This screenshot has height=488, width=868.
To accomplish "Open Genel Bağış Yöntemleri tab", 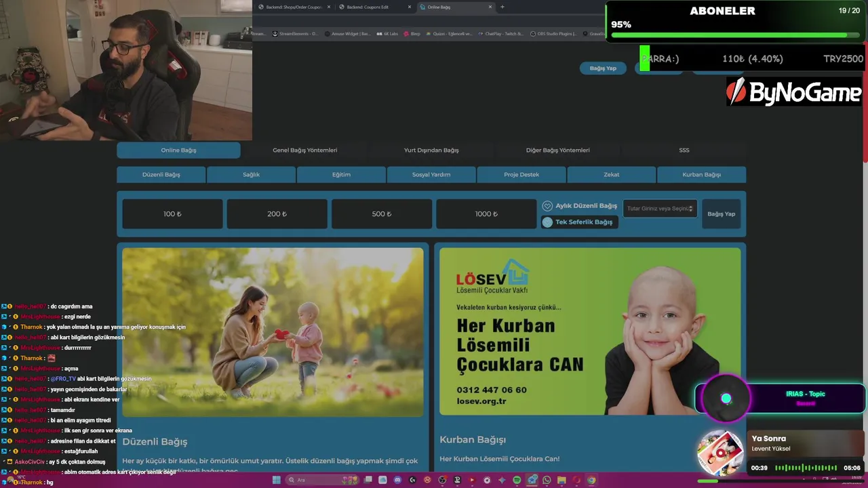I will point(304,150).
